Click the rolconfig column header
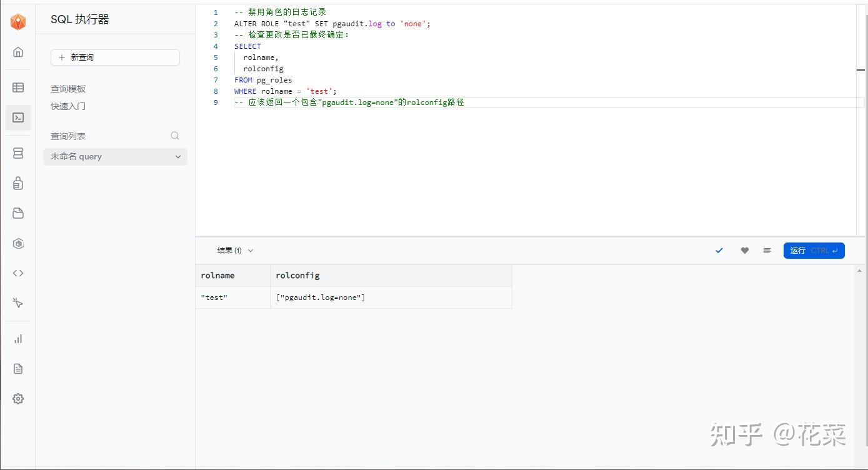The width and height of the screenshot is (868, 470). pos(391,276)
